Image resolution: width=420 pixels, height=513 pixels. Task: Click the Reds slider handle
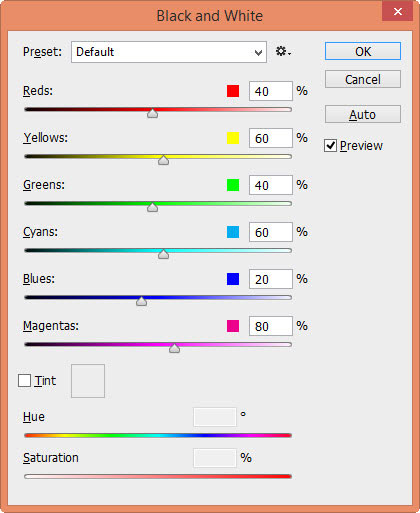[153, 113]
